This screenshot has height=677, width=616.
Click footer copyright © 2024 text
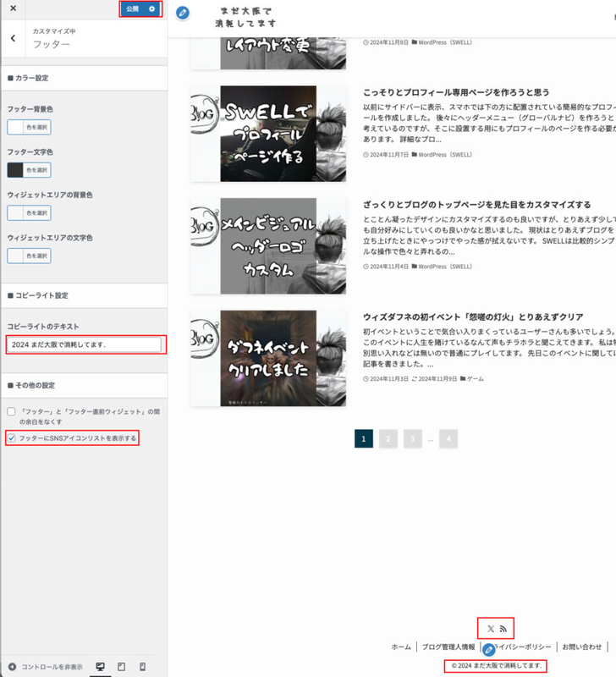click(x=496, y=666)
